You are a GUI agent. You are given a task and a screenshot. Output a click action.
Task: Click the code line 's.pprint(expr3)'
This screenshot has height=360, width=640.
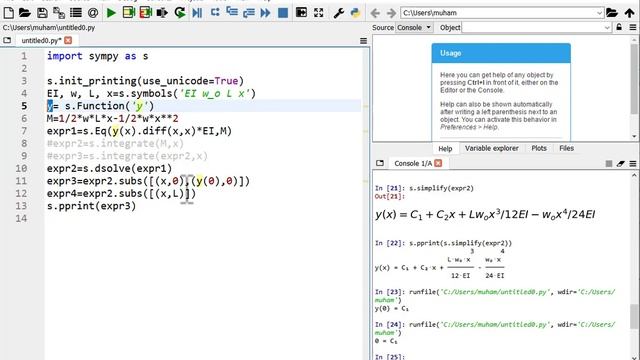pyautogui.click(x=91, y=206)
